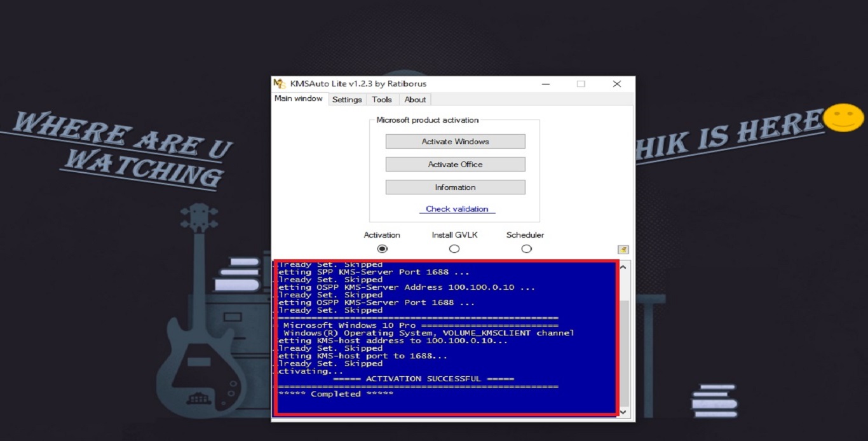
Task: Select the Scheduler radio button
Action: (526, 249)
